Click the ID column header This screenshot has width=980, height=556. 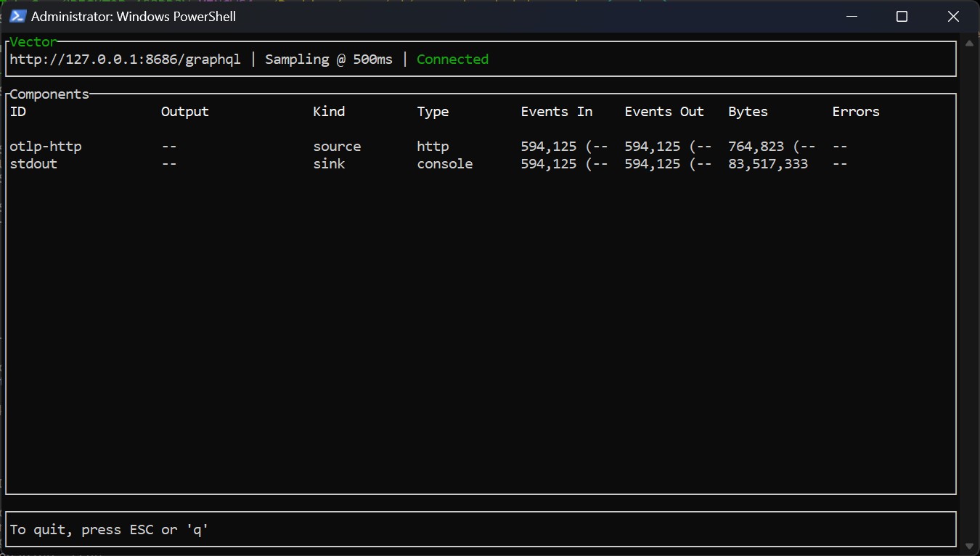click(x=18, y=112)
